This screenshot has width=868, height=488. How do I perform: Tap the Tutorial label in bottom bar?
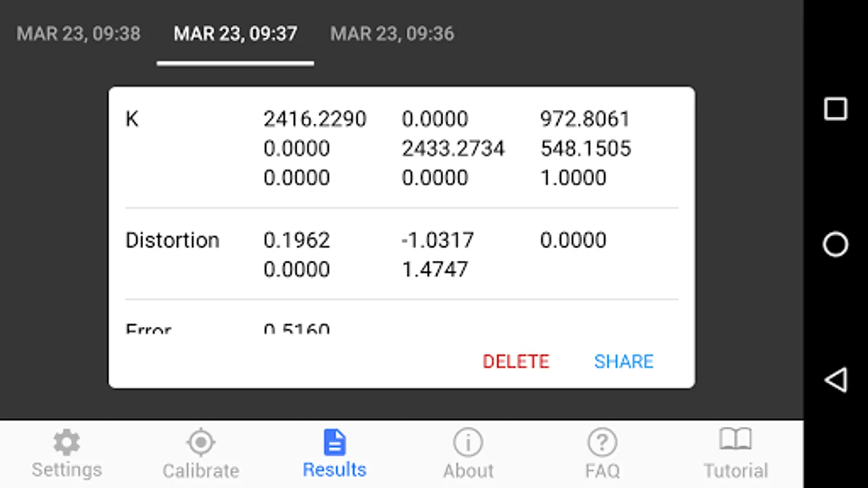pos(736,471)
